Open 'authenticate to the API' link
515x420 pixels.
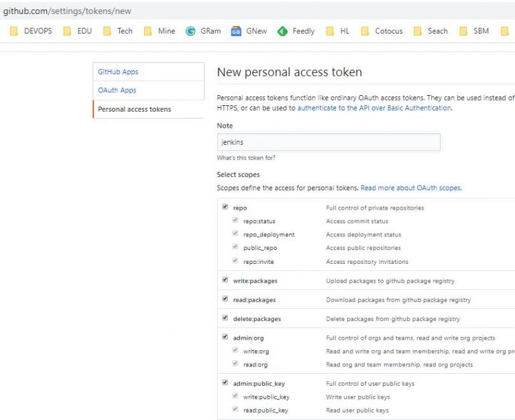[374, 108]
